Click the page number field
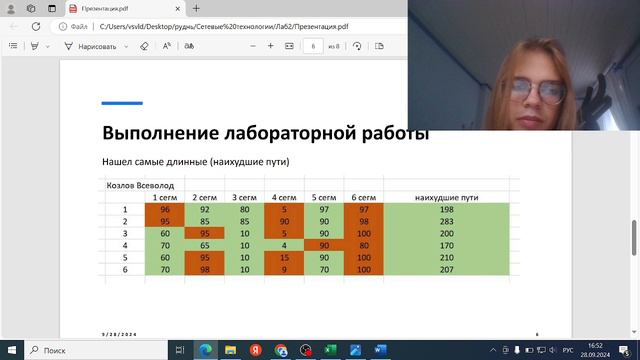 click(313, 46)
